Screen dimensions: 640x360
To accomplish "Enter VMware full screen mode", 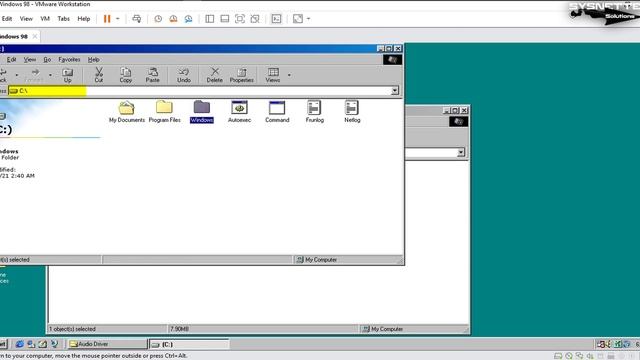I will point(240,19).
